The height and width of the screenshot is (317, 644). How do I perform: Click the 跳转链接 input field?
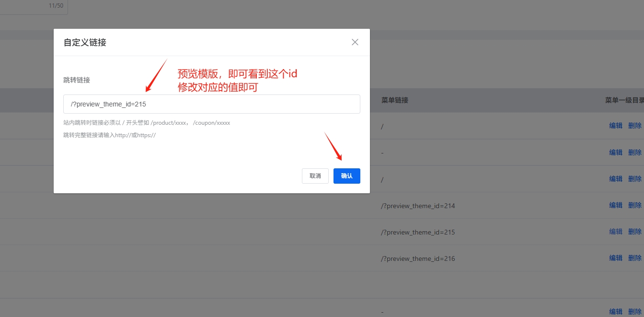coord(211,104)
